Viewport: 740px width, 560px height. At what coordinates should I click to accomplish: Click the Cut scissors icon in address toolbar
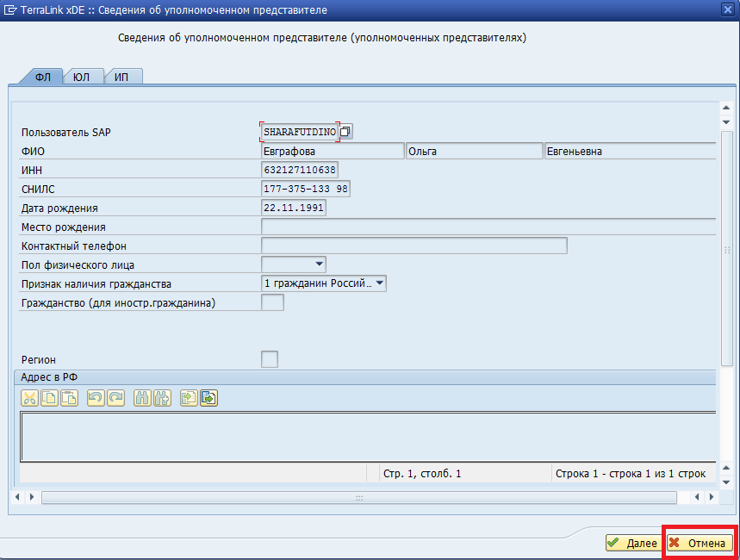pos(29,397)
